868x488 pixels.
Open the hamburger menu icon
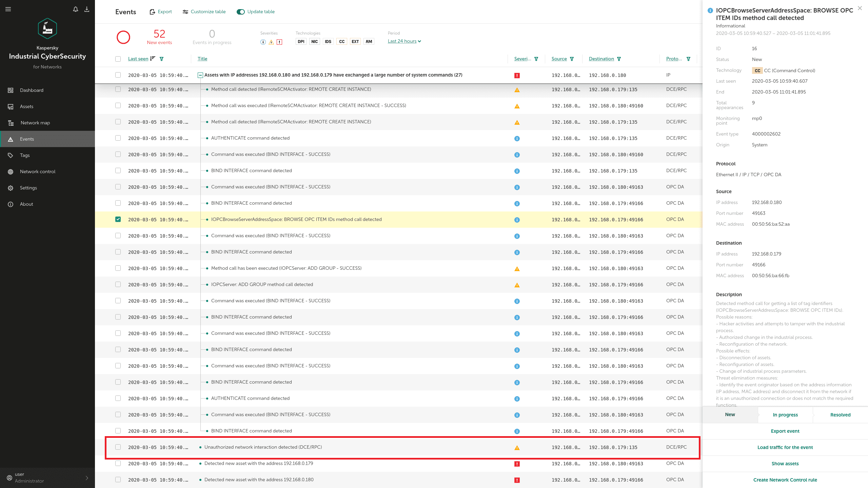pos(8,9)
